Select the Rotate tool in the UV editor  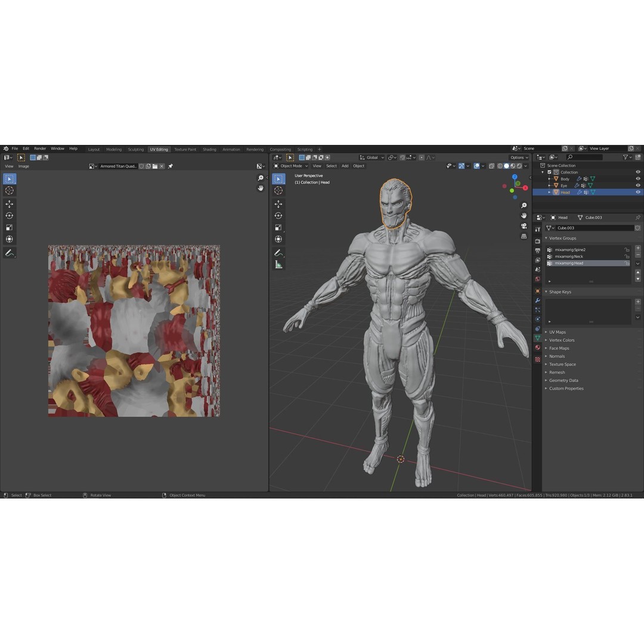click(10, 216)
